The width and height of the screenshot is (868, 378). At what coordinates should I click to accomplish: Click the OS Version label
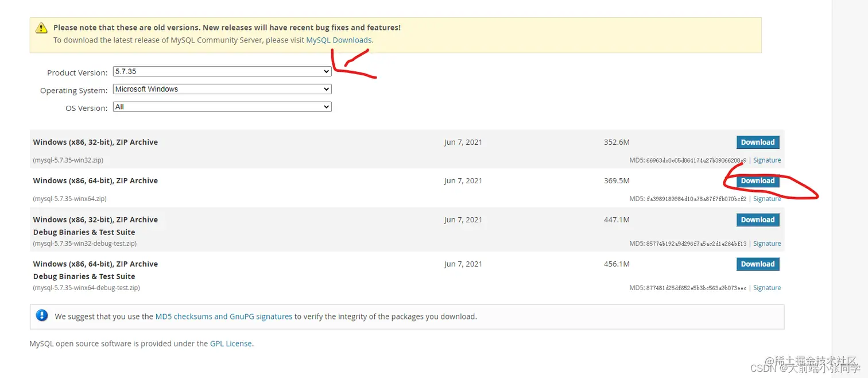86,108
